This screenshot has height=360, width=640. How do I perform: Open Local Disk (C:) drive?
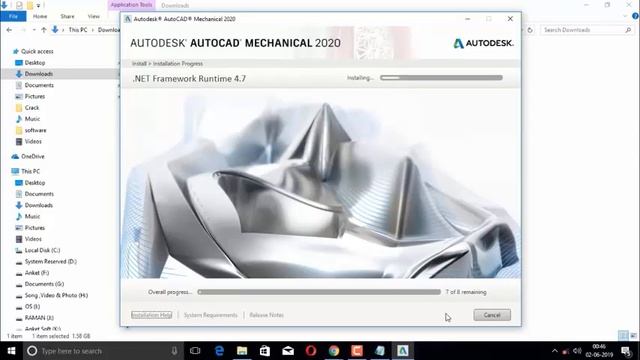click(42, 250)
